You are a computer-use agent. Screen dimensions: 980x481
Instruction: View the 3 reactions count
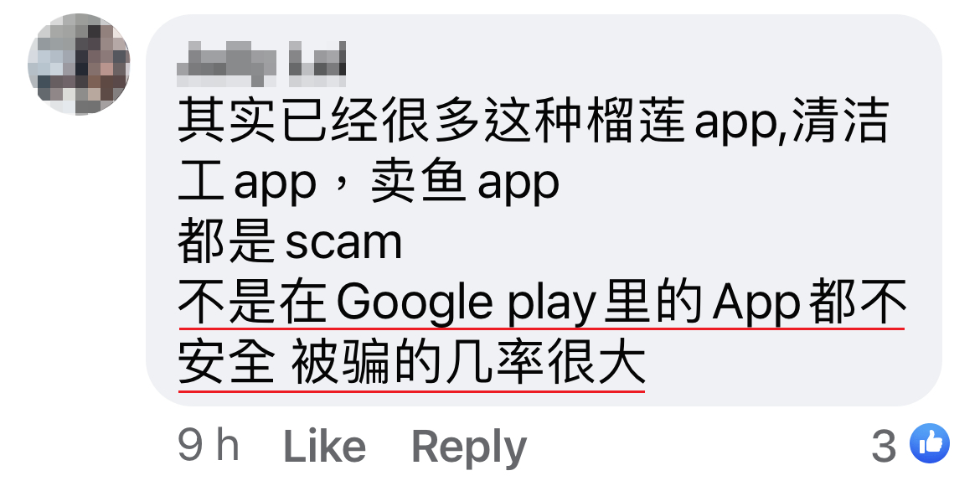pyautogui.click(x=883, y=447)
